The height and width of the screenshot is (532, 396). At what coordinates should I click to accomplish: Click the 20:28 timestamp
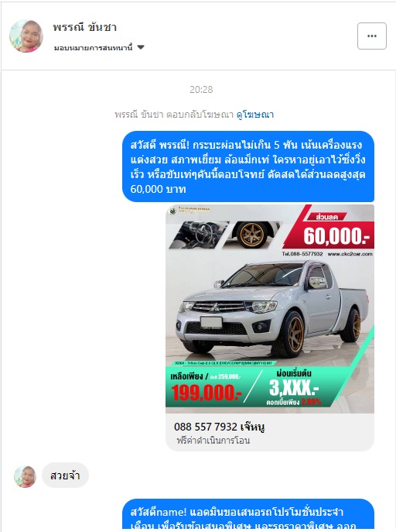tap(201, 90)
